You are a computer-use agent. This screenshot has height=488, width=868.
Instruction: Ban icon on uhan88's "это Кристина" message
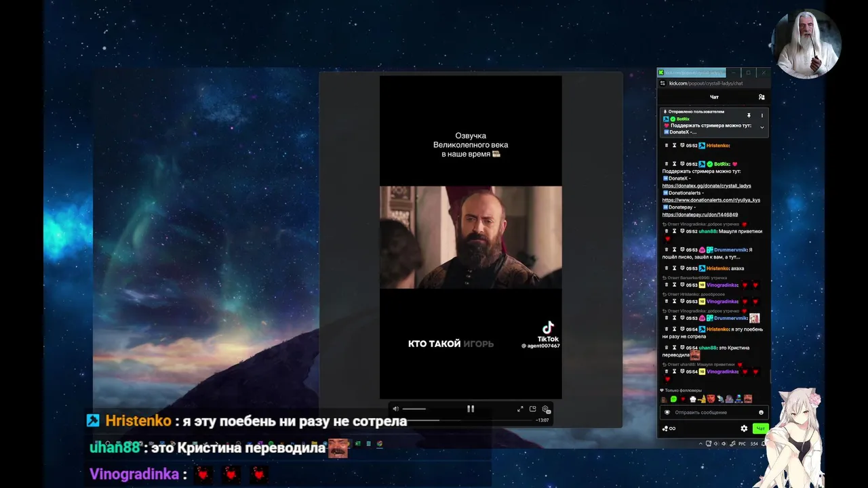(x=682, y=348)
